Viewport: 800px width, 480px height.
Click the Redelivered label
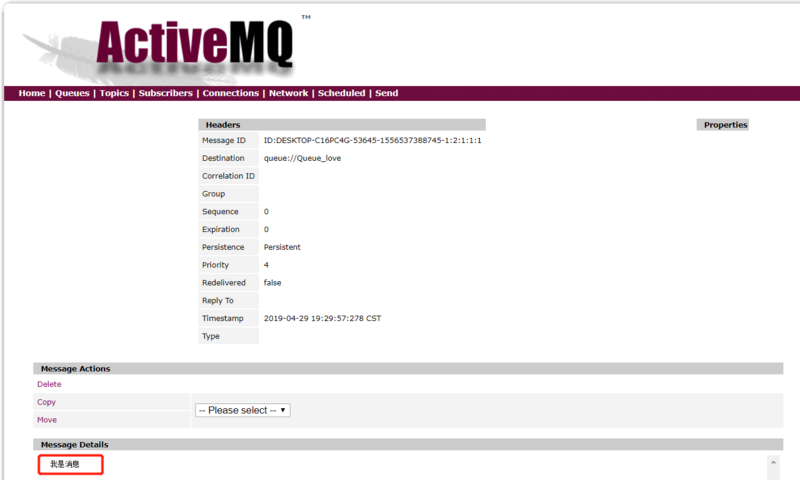click(223, 283)
